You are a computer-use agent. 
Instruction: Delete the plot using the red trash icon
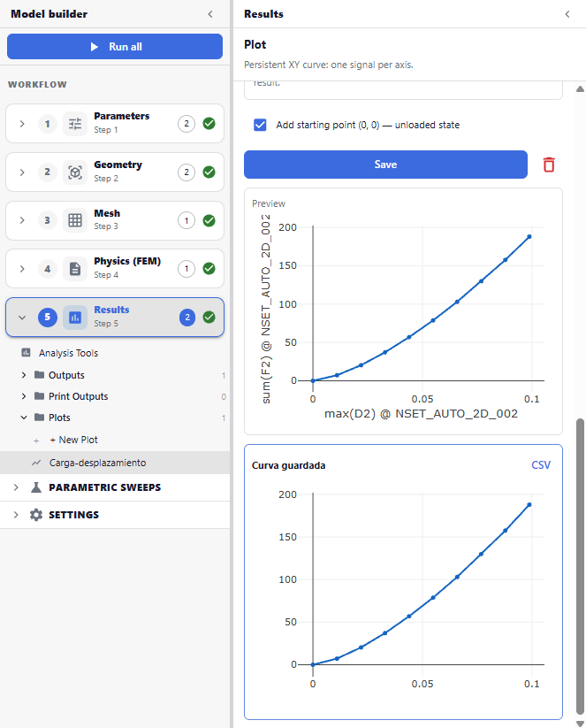click(x=549, y=165)
